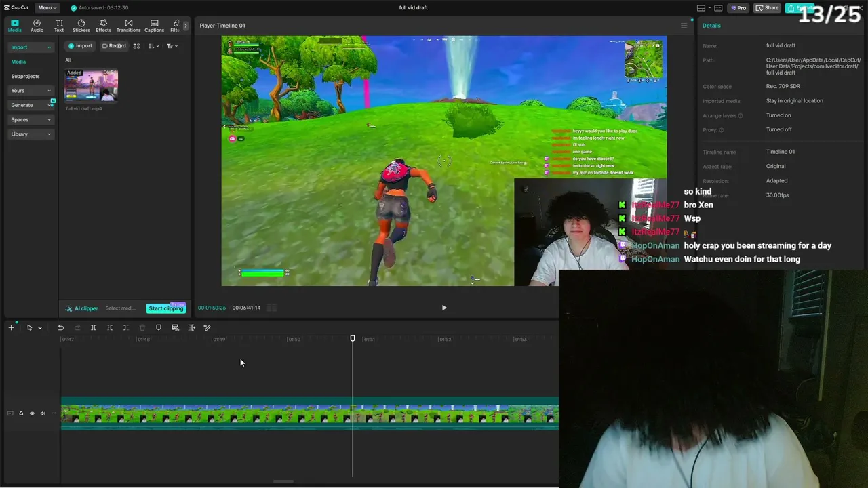Click the Start clipping button

(166, 308)
